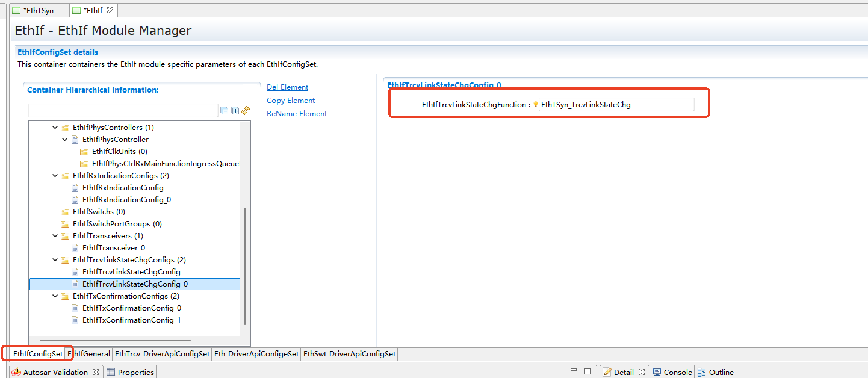Click the collapse-all tree icon
The width and height of the screenshot is (868, 378).
point(224,111)
